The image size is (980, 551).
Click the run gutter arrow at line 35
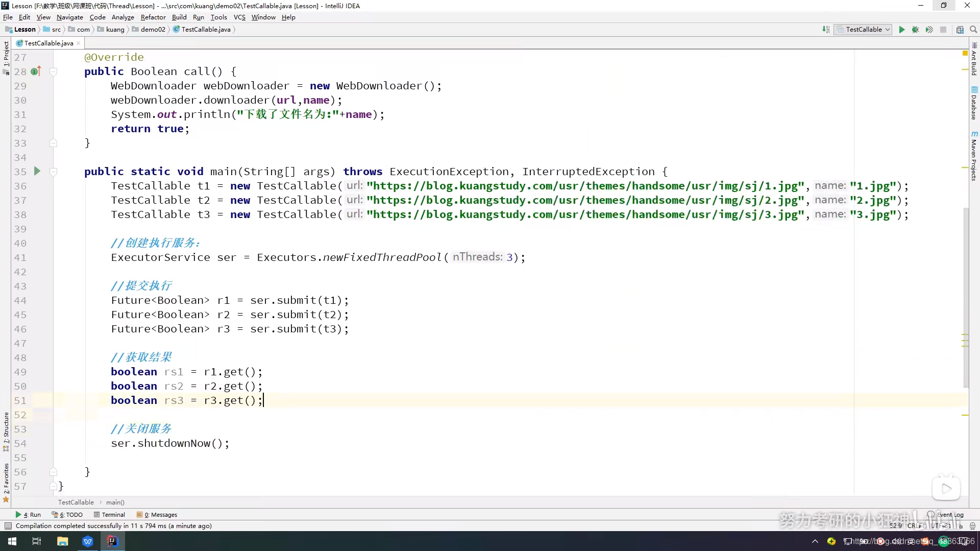coord(37,171)
